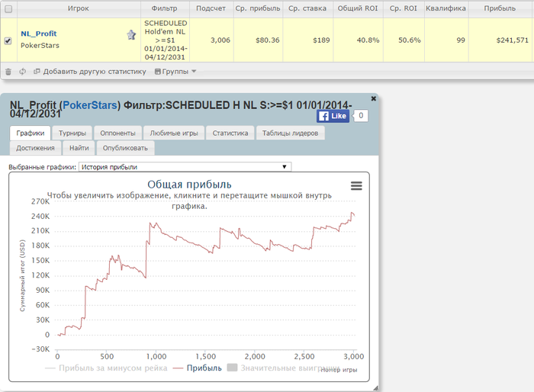Untick the NL_Profit row checkbox
Viewport: 534px width, 392px height.
tap(8, 40)
